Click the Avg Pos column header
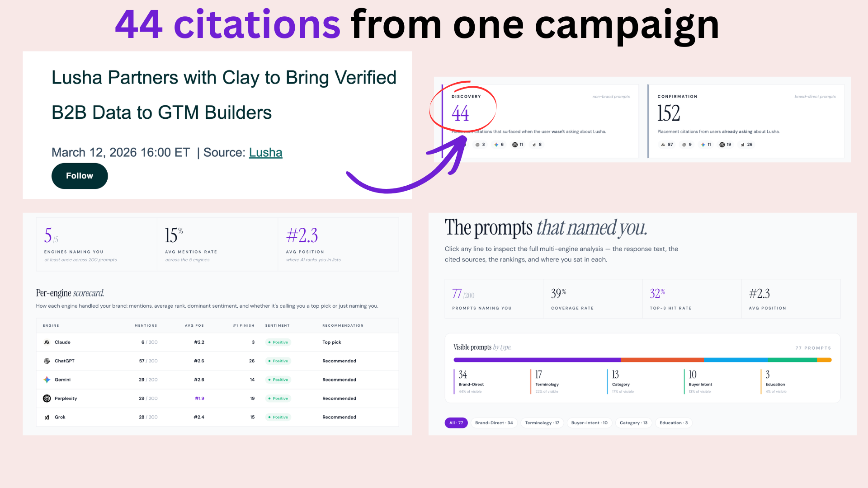This screenshot has height=488, width=868. (x=194, y=326)
